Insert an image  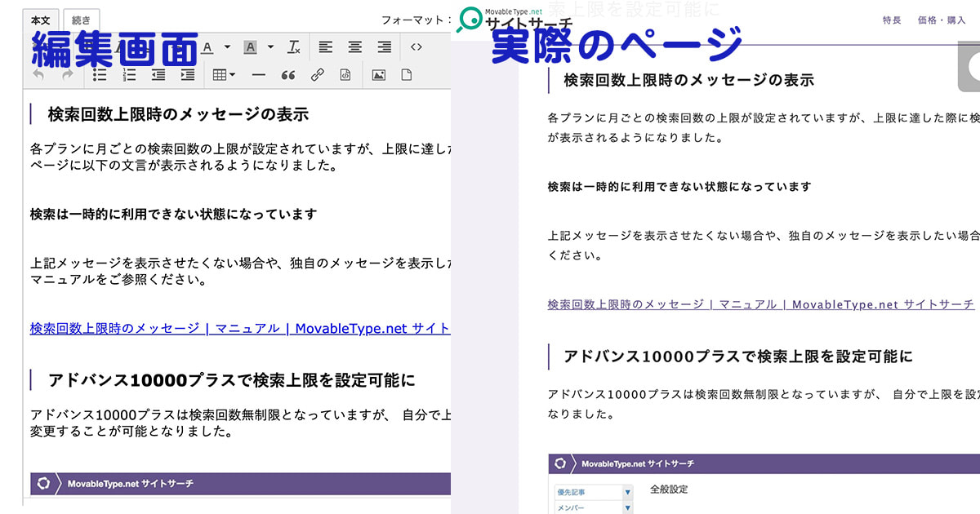(378, 75)
